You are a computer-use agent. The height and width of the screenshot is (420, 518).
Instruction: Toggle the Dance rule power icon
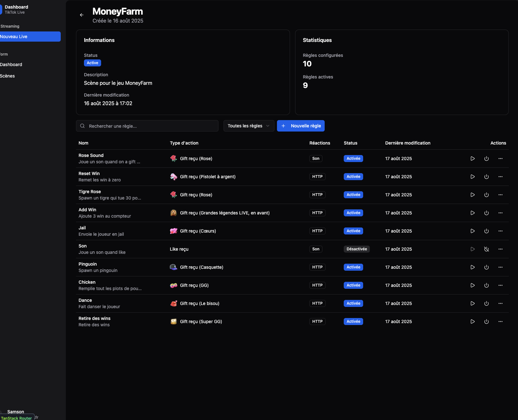pos(487,303)
